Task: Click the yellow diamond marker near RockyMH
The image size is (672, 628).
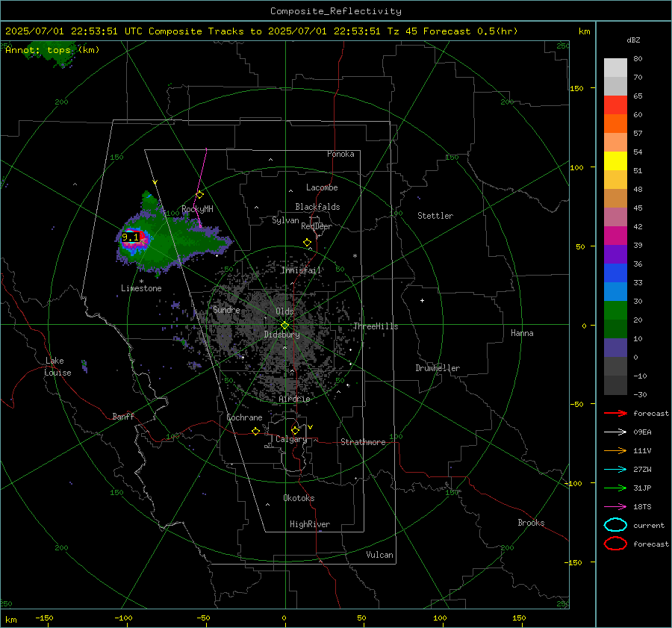Action: point(199,195)
